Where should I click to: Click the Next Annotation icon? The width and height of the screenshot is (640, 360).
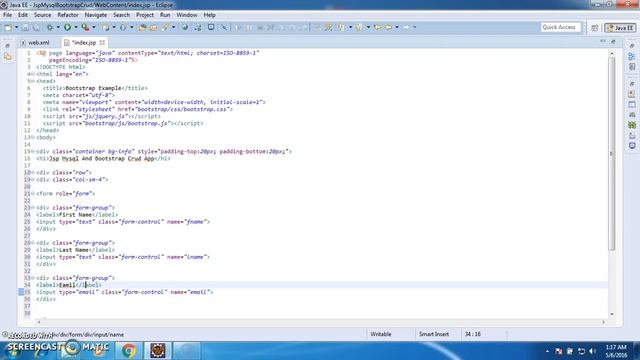click(342, 27)
